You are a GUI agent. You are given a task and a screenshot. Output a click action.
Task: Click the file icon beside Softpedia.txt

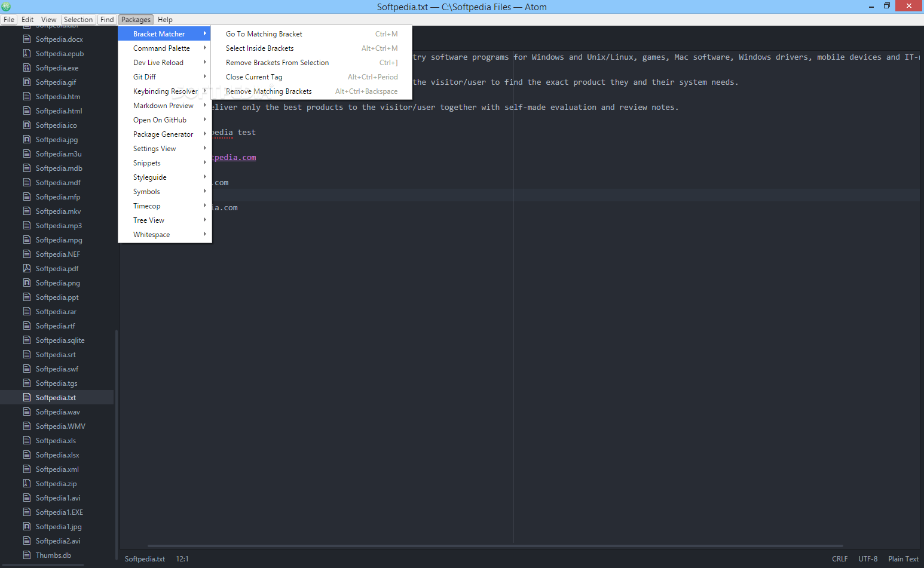pos(27,397)
